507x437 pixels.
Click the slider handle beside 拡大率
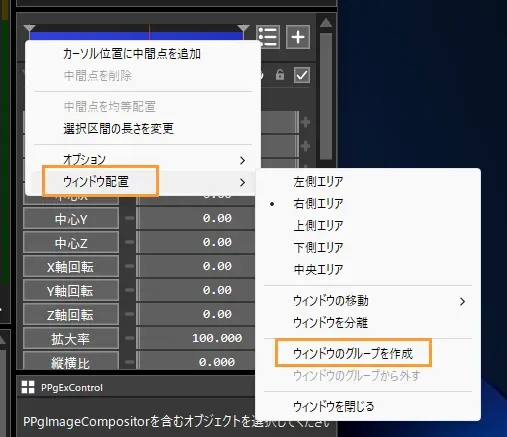coord(129,338)
